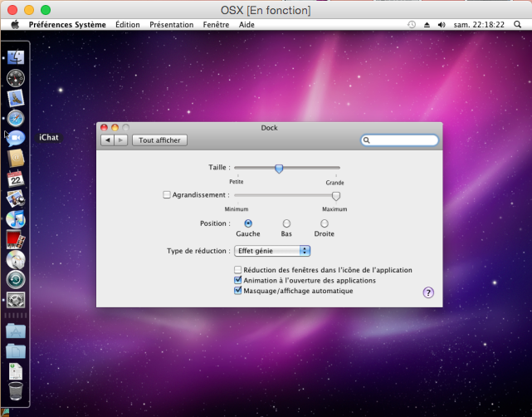Open Préférences Système menu

tap(67, 24)
